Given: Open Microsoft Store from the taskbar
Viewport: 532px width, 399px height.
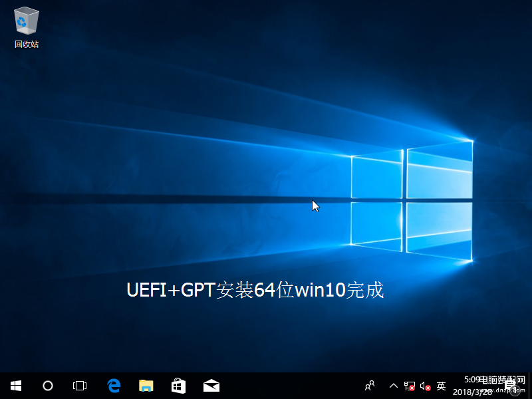Looking at the screenshot, I should [x=178, y=386].
